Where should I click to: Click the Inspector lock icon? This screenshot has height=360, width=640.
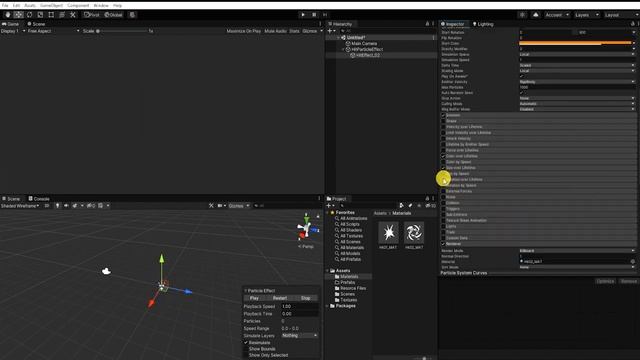tap(632, 24)
